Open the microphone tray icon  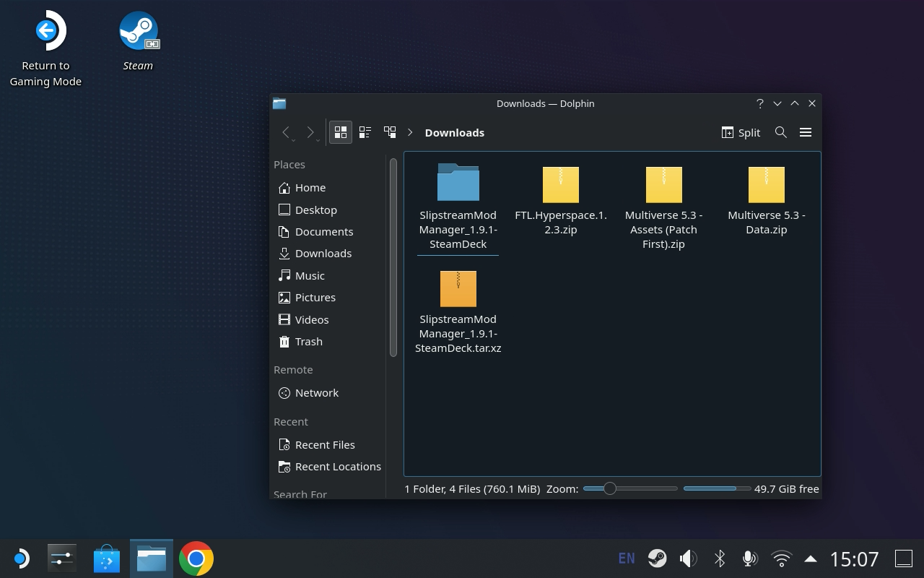(x=750, y=558)
